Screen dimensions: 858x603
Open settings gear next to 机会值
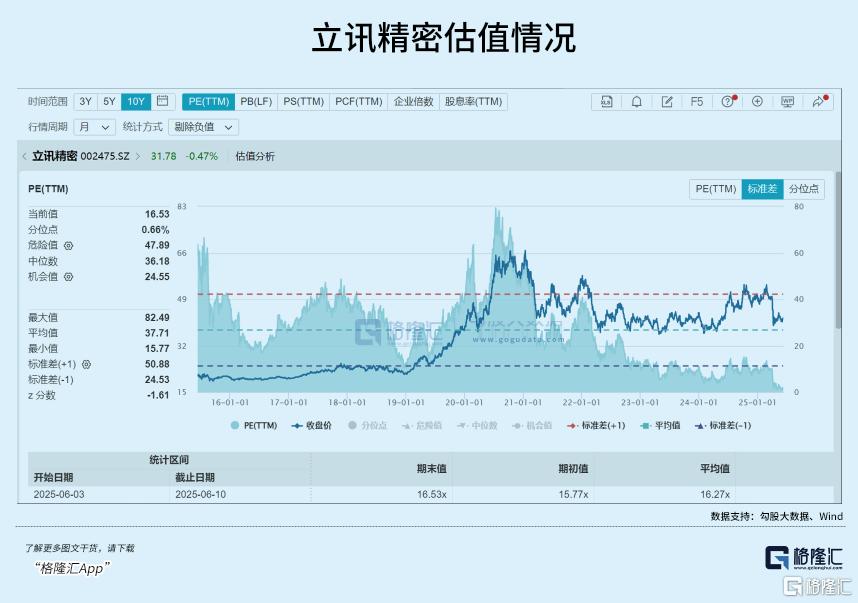point(68,277)
